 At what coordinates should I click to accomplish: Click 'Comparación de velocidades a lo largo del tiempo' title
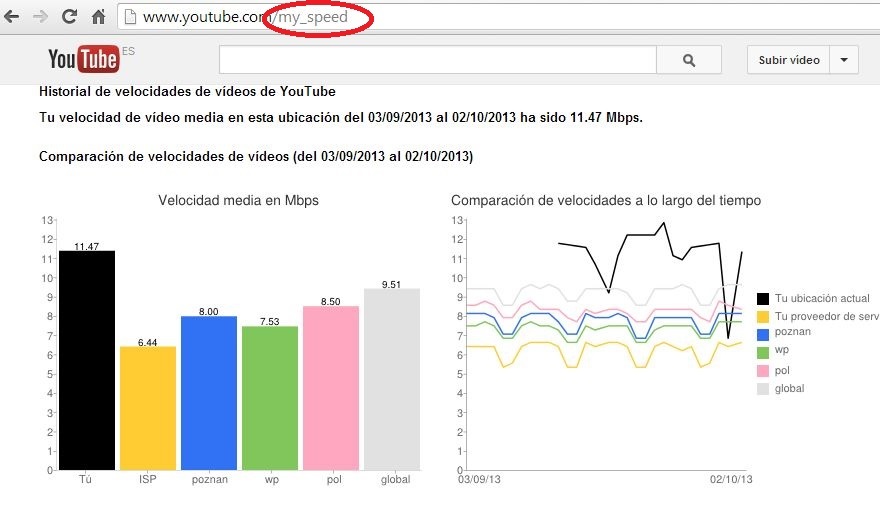pyautogui.click(x=606, y=200)
